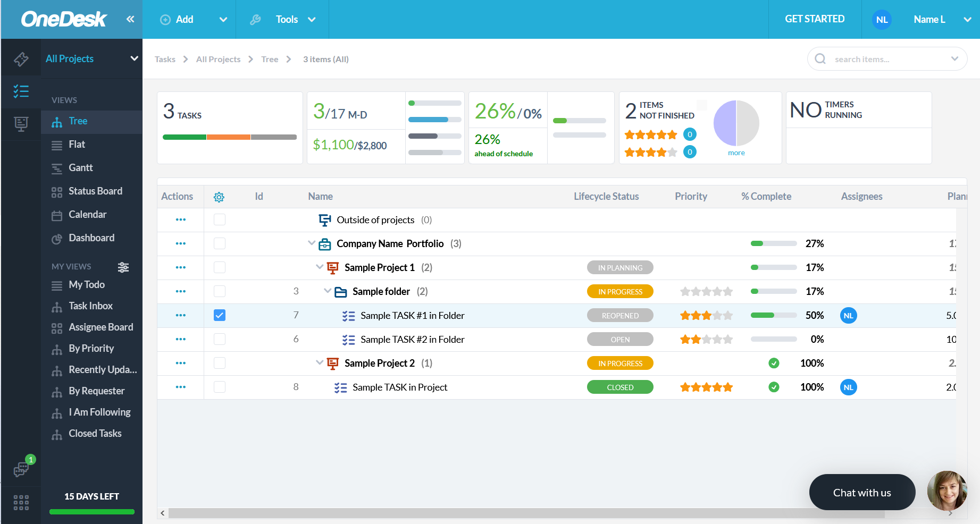
Task: Collapse Company Name Portfolio tree node
Action: tap(312, 243)
